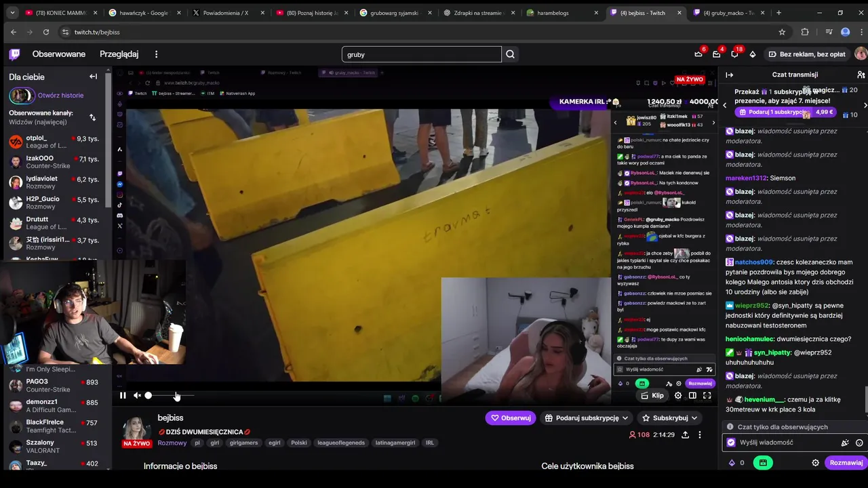Viewport: 868px width, 488px height.
Task: Click the search magnifier button
Action: pos(510,54)
